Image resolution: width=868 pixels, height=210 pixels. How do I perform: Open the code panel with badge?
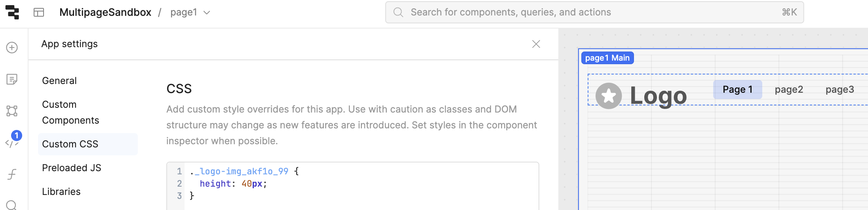[12, 142]
